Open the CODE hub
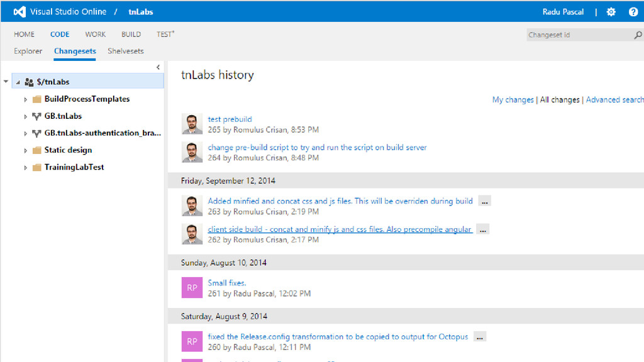644x362 pixels. (60, 35)
